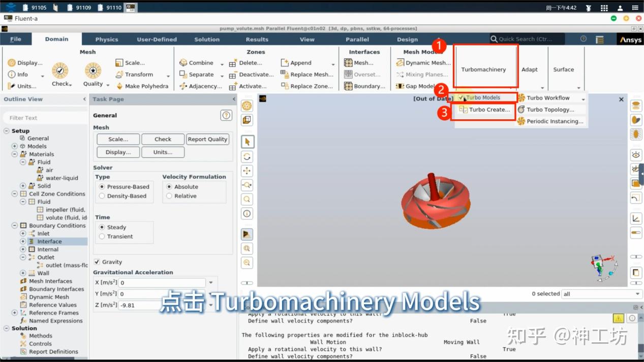Click the show-all eye icon on right toolbar
Screen dimensions: 644x362
636,154
